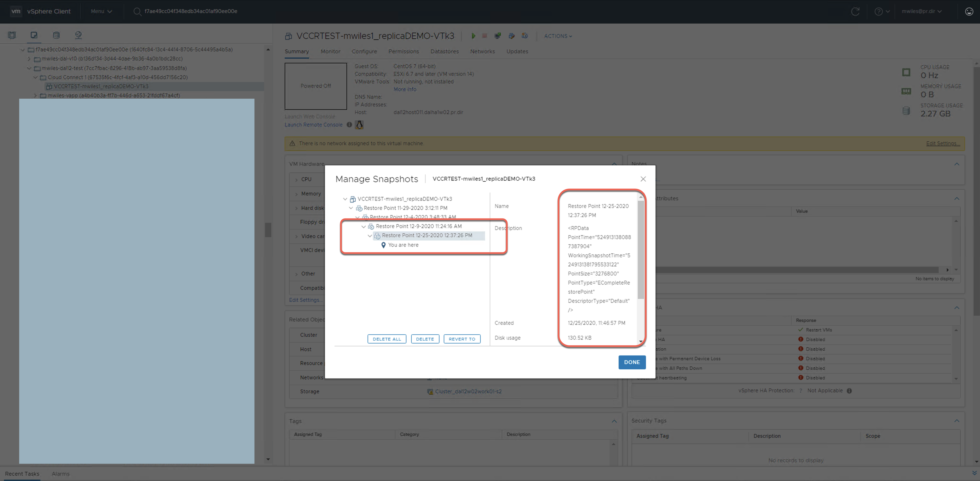Open the ACTIONS dropdown menu
The height and width of the screenshot is (481, 980).
[x=558, y=36]
